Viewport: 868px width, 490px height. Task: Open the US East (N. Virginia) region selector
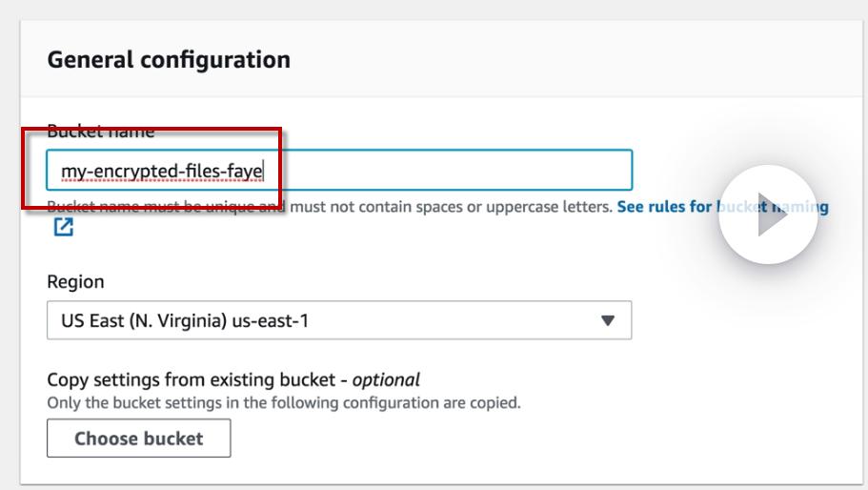tap(338, 321)
